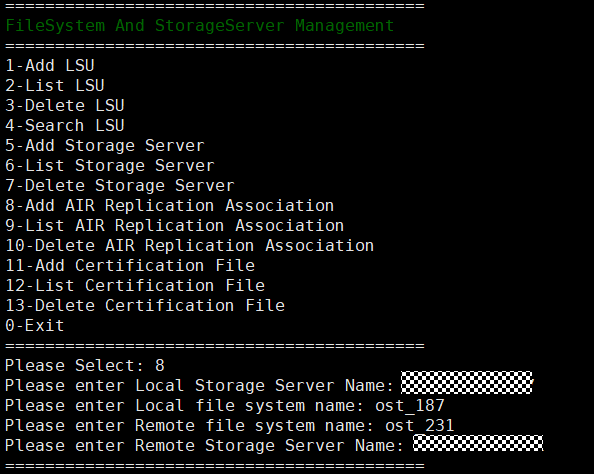Click the redacted Remote Storage Server Name value

[478, 443]
